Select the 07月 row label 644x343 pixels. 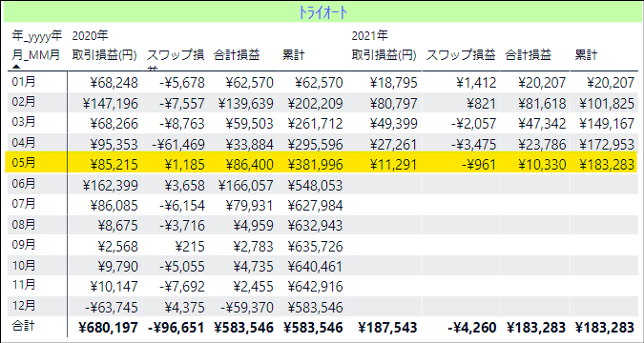24,204
